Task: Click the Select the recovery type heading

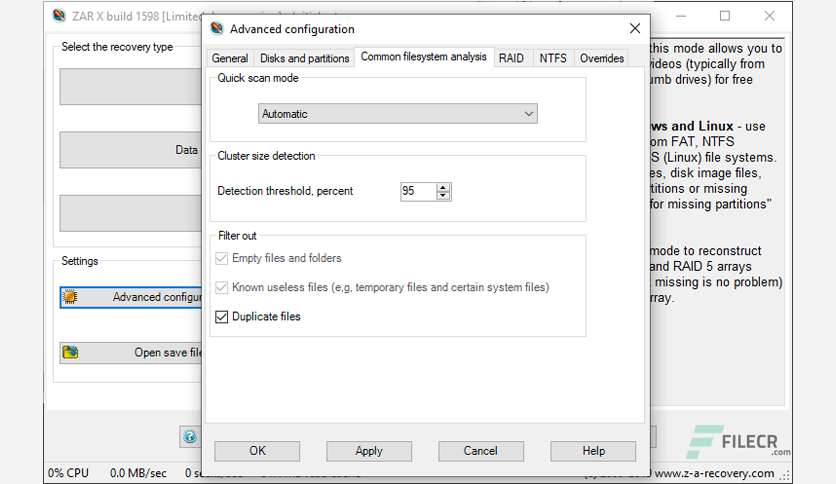Action: pyautogui.click(x=117, y=47)
